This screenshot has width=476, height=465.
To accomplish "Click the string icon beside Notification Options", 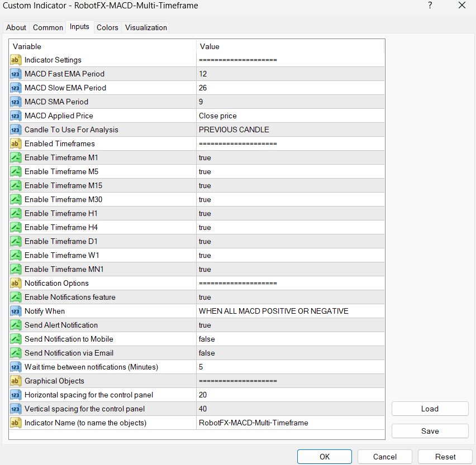I will point(16,283).
